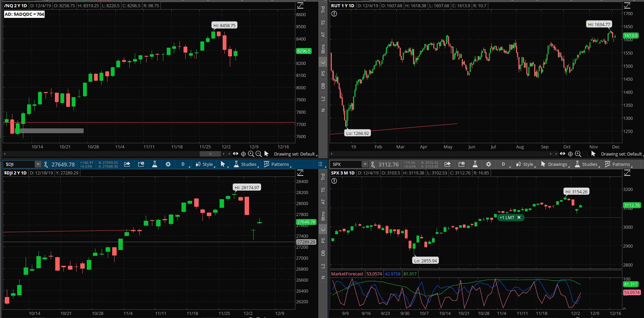Open the N side tab on $DJI chart
Image resolution: width=644 pixels, height=318 pixels.
(x=323, y=277)
